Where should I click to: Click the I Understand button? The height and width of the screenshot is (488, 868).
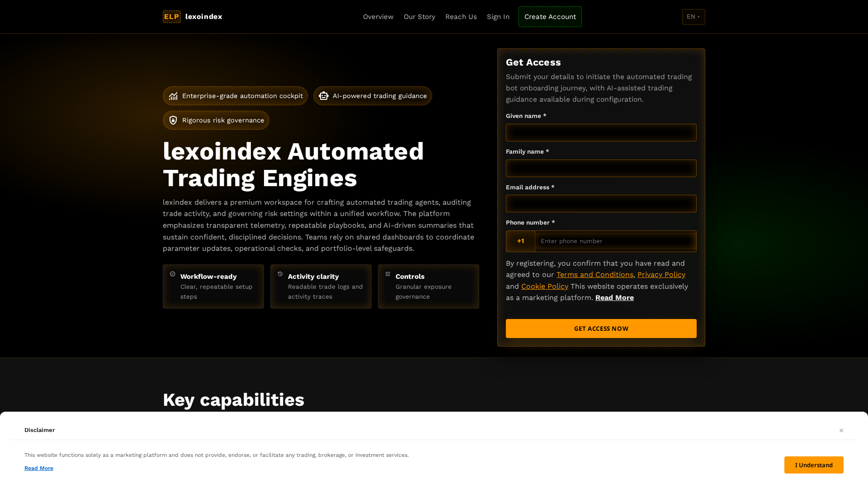click(x=814, y=465)
